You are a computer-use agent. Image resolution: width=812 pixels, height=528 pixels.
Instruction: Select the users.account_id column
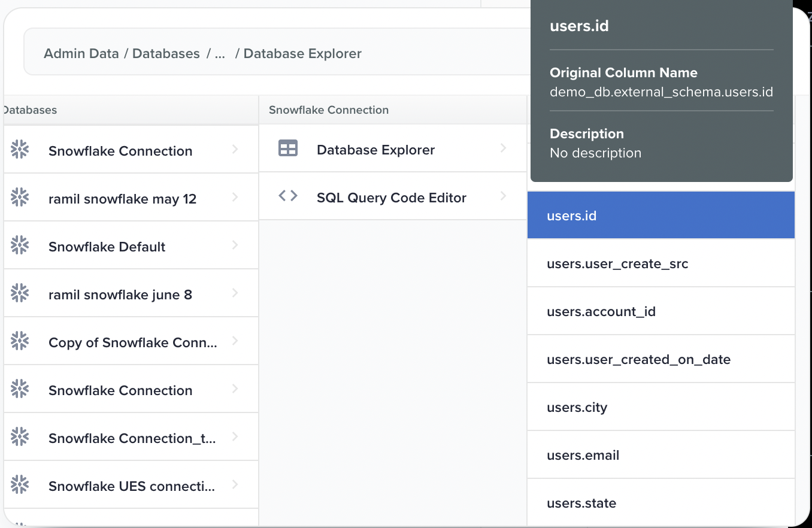pos(601,312)
